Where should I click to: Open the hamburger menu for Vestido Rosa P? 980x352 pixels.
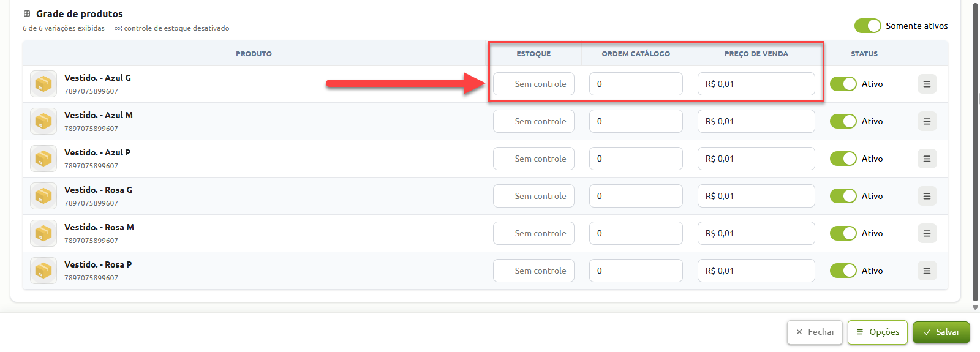pyautogui.click(x=927, y=271)
